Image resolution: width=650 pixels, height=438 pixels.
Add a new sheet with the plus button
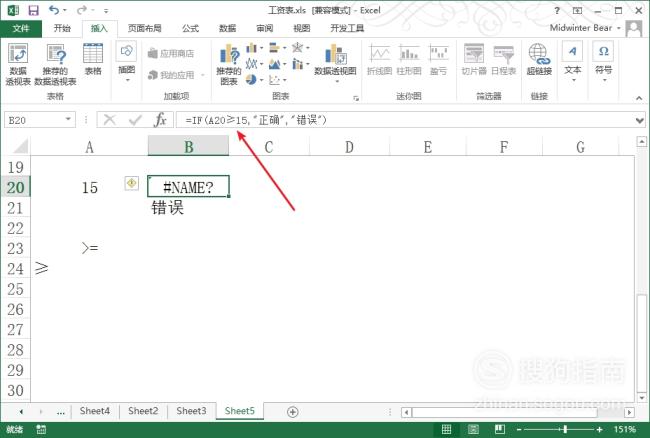click(293, 411)
